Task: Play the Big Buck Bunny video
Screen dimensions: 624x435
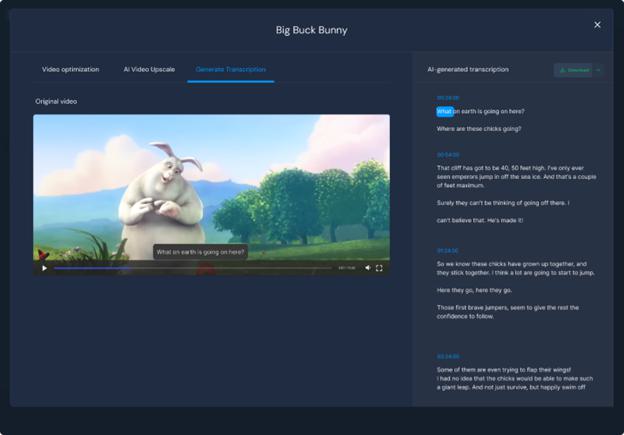Action: point(44,268)
